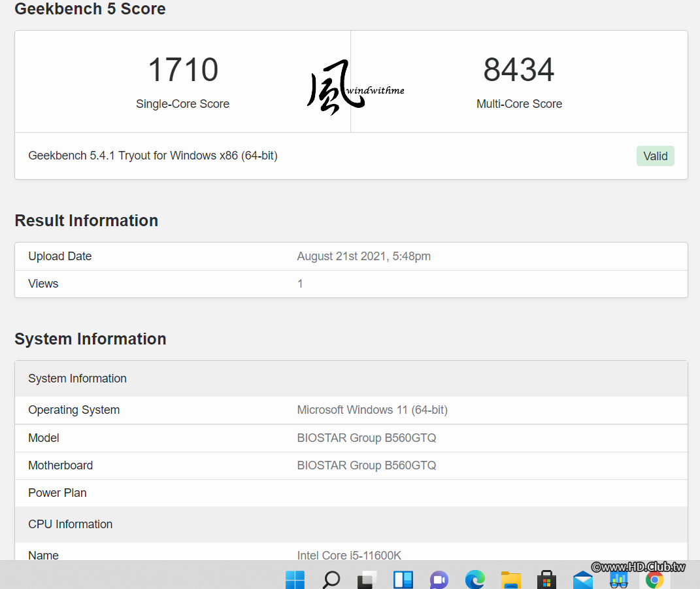Open taskbar Search magnifier
The height and width of the screenshot is (589, 700).
tap(331, 580)
